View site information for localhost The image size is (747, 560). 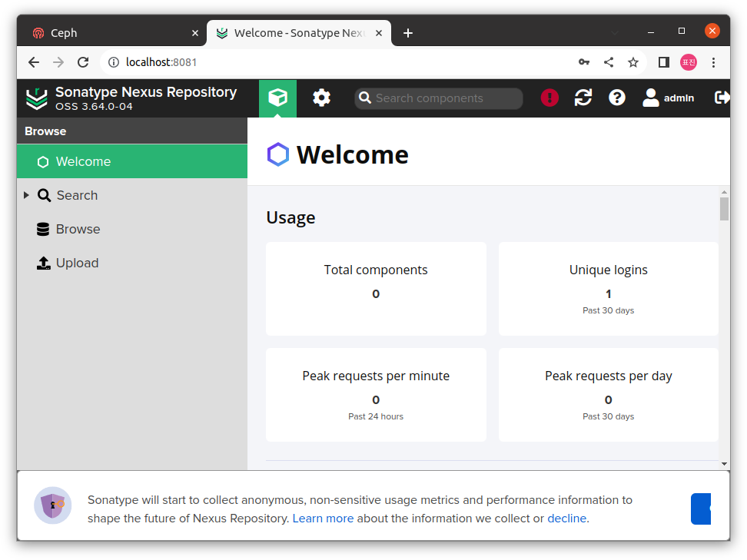[x=114, y=62]
